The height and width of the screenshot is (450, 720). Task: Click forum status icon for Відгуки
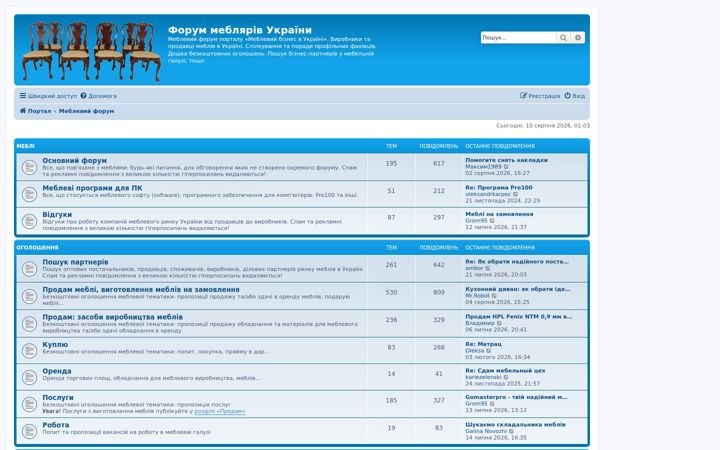(x=29, y=221)
